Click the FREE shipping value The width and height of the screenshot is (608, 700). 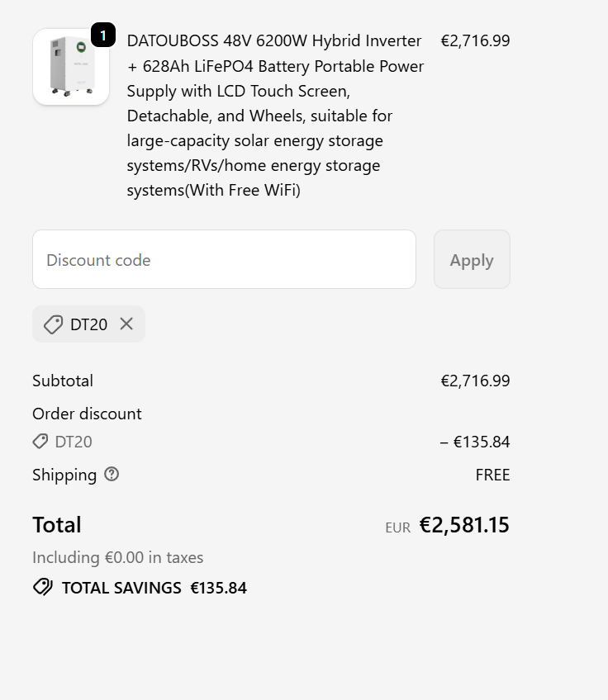point(492,475)
